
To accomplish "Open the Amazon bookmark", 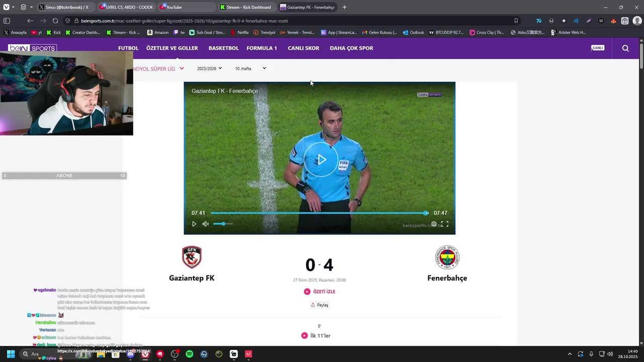I will click(x=158, y=32).
